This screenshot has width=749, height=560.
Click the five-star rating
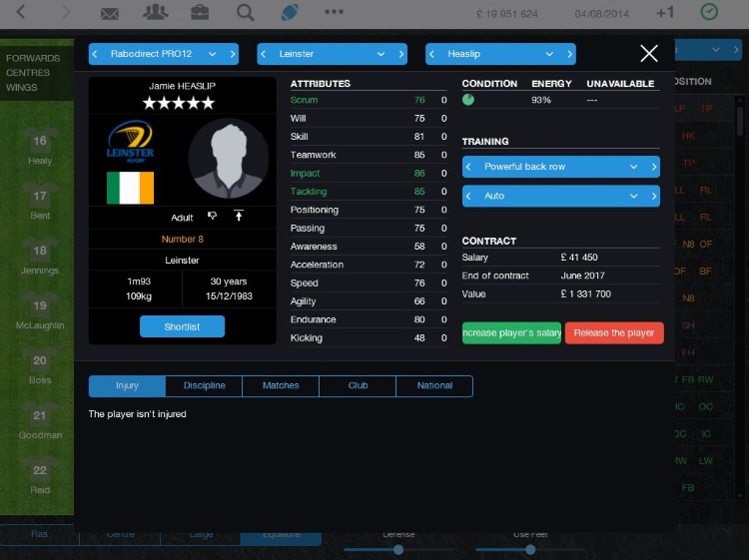point(179,103)
